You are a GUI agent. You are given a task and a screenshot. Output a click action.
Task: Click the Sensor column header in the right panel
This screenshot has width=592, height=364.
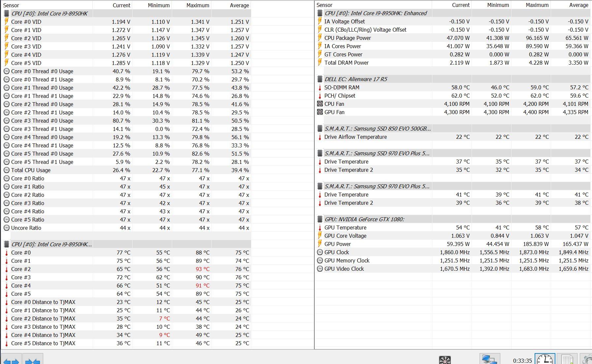tap(373, 5)
